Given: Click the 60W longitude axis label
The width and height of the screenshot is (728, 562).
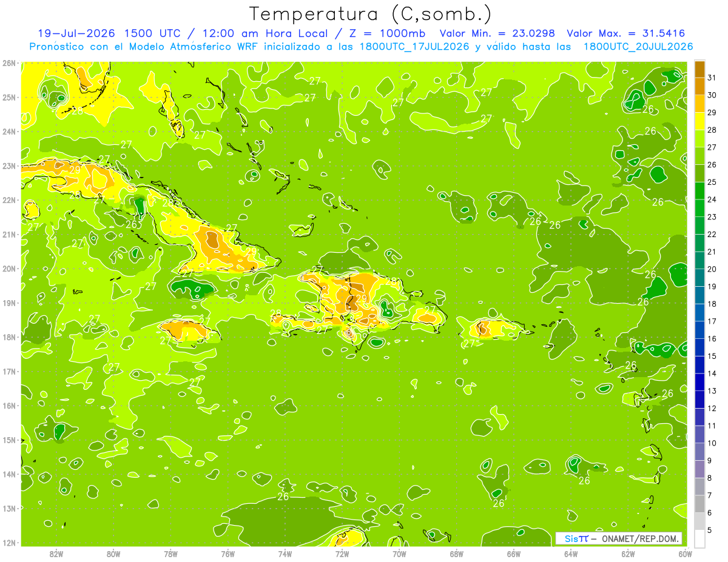Looking at the screenshot, I should point(685,554).
